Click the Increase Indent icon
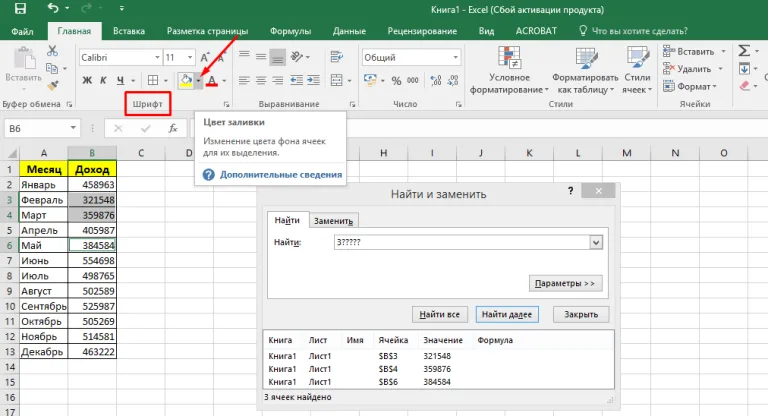This screenshot has width=768, height=416. [x=313, y=80]
